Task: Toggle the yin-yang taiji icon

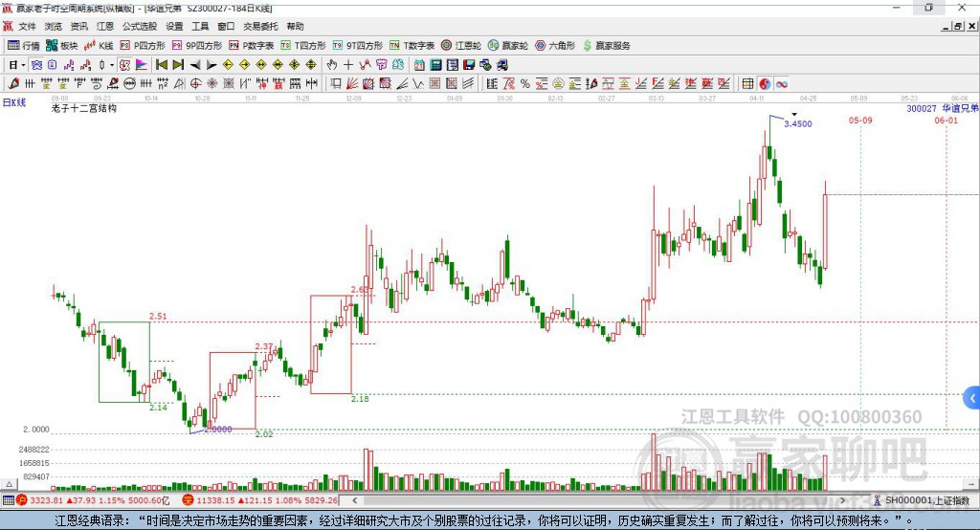Action: click(765, 84)
